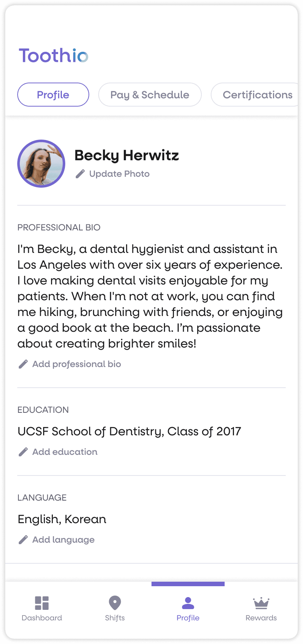Open the Dashboard grid icon

42,603
